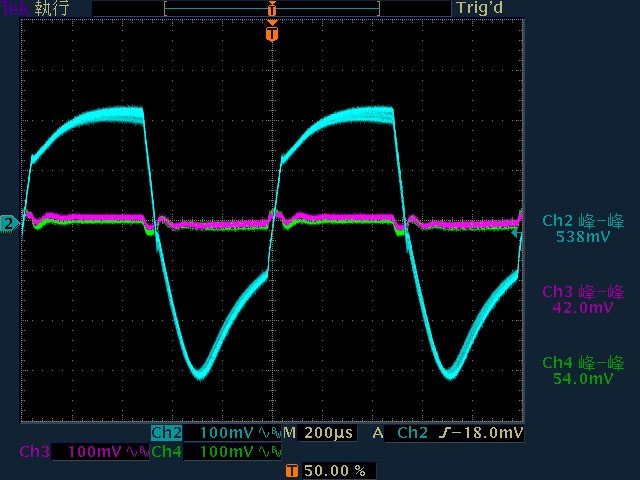Click the Ch2 峰-峰 538mV measurement
The image size is (640, 480).
[x=583, y=229]
